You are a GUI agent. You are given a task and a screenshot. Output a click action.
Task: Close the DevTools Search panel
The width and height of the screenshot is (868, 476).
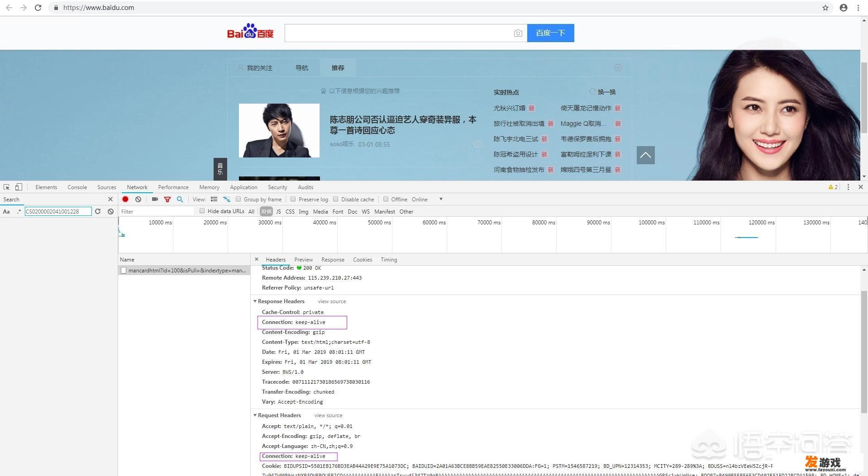pyautogui.click(x=110, y=199)
